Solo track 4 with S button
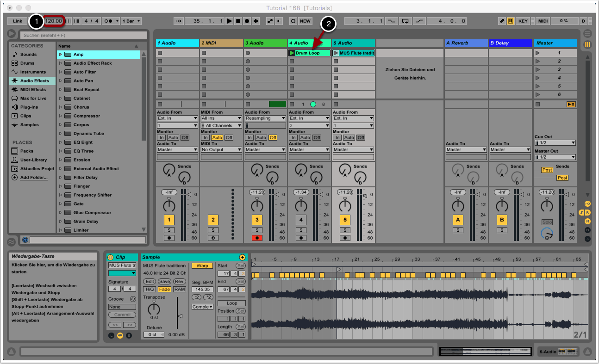 click(x=301, y=230)
